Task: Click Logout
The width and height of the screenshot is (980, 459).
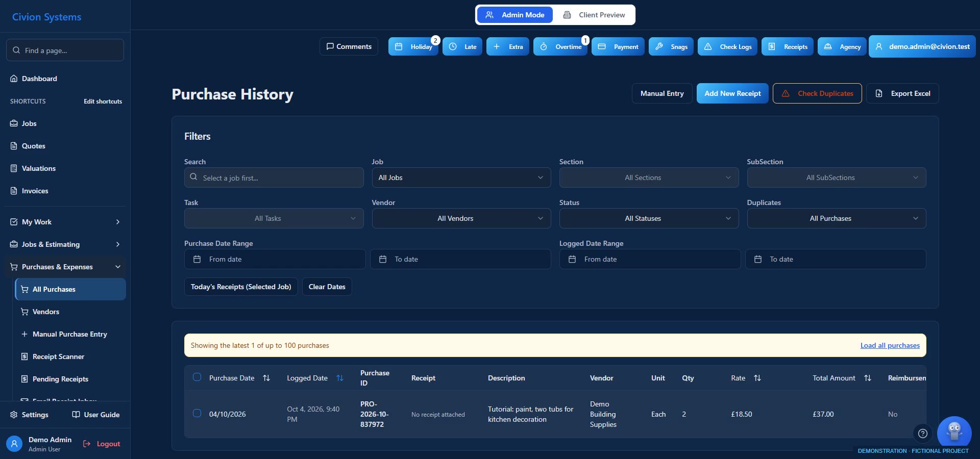Action: pos(102,444)
